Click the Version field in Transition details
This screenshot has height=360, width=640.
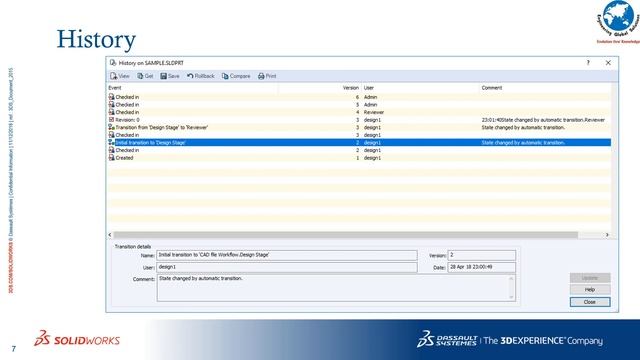point(482,255)
